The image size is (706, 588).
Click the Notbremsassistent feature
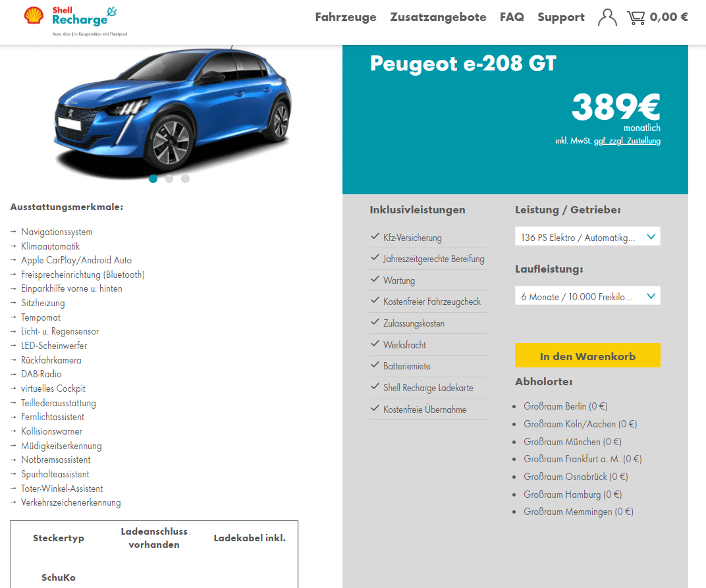(56, 460)
